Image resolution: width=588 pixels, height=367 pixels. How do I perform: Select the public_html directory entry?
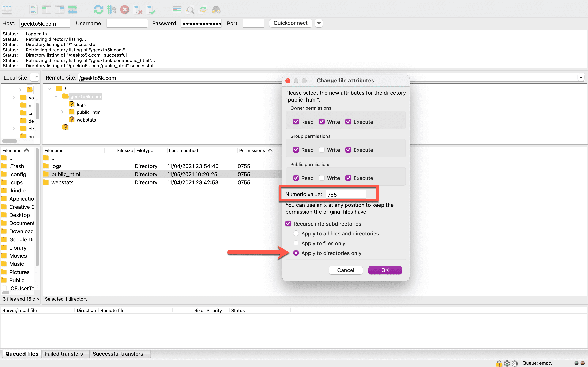coord(66,174)
